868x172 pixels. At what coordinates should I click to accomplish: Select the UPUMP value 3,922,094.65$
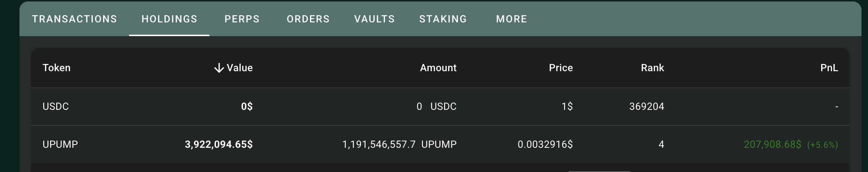pyautogui.click(x=218, y=145)
